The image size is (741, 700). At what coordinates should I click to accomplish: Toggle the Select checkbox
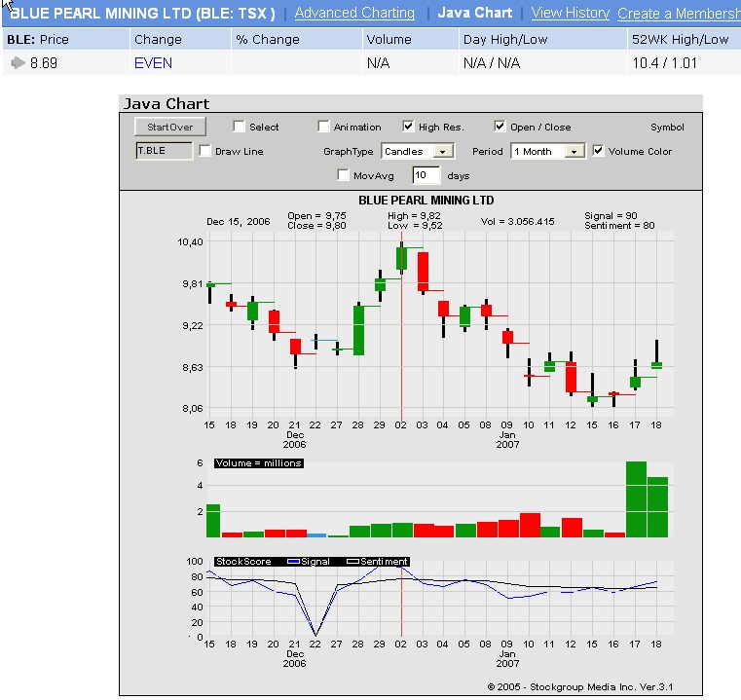pyautogui.click(x=240, y=127)
